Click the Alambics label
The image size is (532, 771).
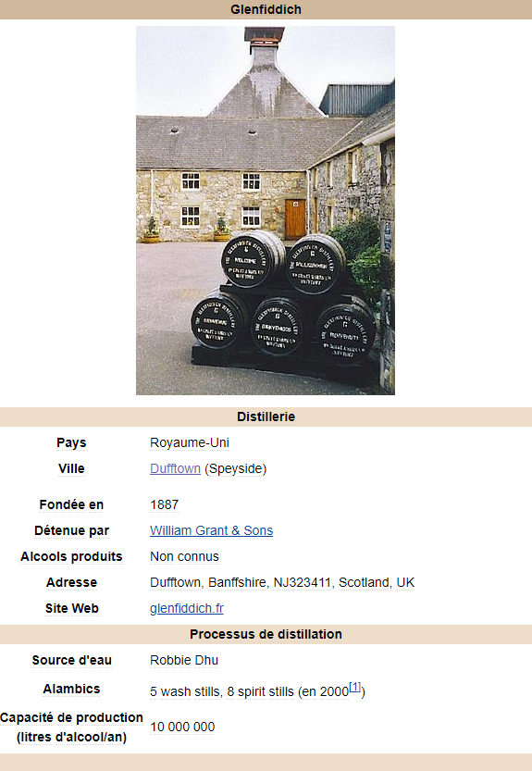(71, 689)
